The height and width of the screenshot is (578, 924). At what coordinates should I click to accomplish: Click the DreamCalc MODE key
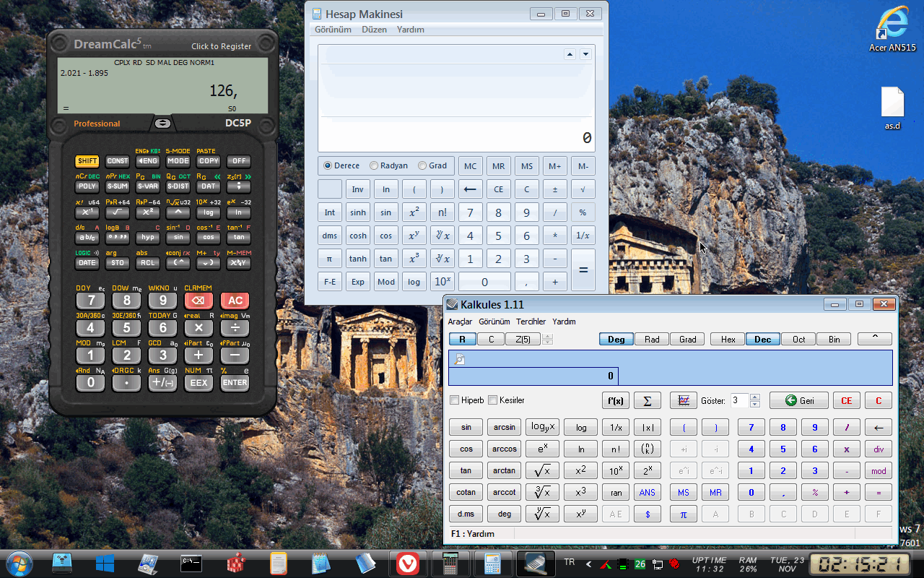[178, 161]
